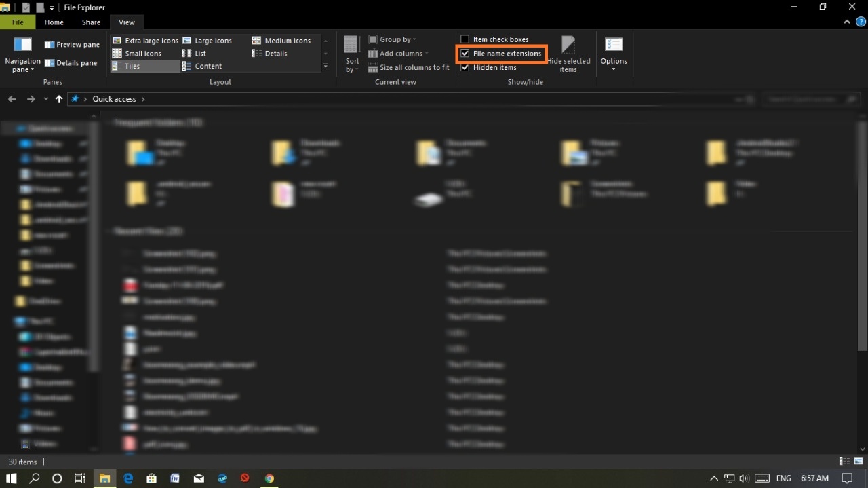Switch to large thumbnails view from status bar

coord(859,462)
